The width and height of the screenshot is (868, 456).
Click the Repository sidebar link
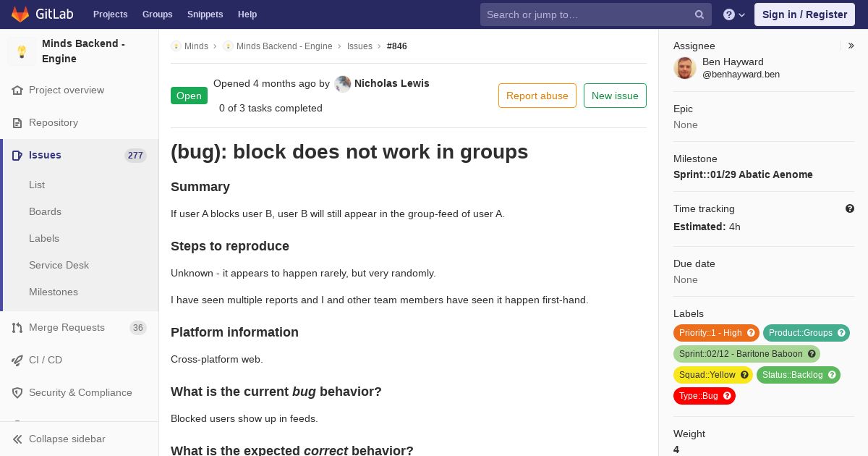tap(54, 123)
